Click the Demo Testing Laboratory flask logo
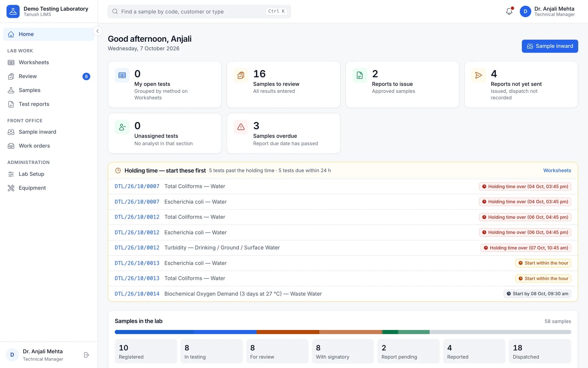The width and height of the screenshot is (588, 368). point(13,11)
